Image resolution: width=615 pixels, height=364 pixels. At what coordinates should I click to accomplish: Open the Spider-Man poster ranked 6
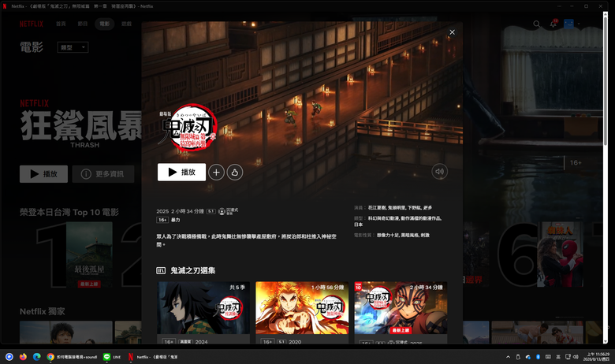(x=560, y=254)
